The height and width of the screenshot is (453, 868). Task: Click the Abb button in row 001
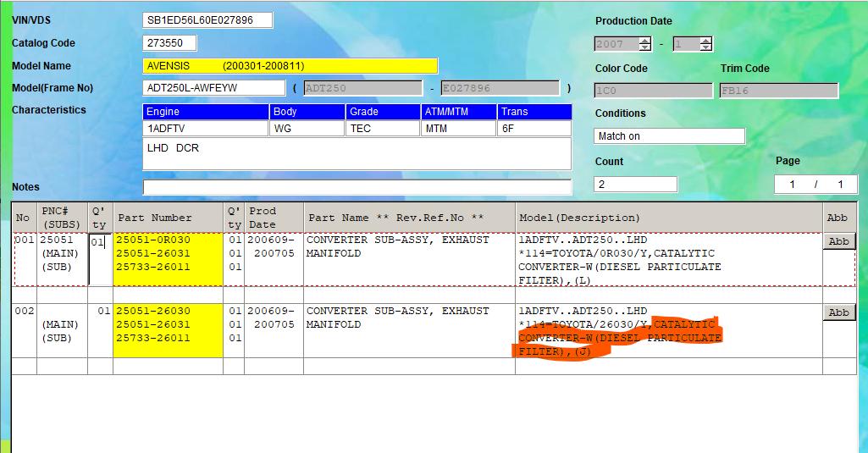[x=838, y=241]
